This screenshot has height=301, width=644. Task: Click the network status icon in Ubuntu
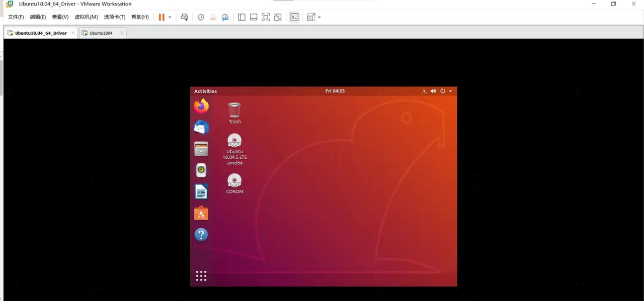(x=424, y=91)
